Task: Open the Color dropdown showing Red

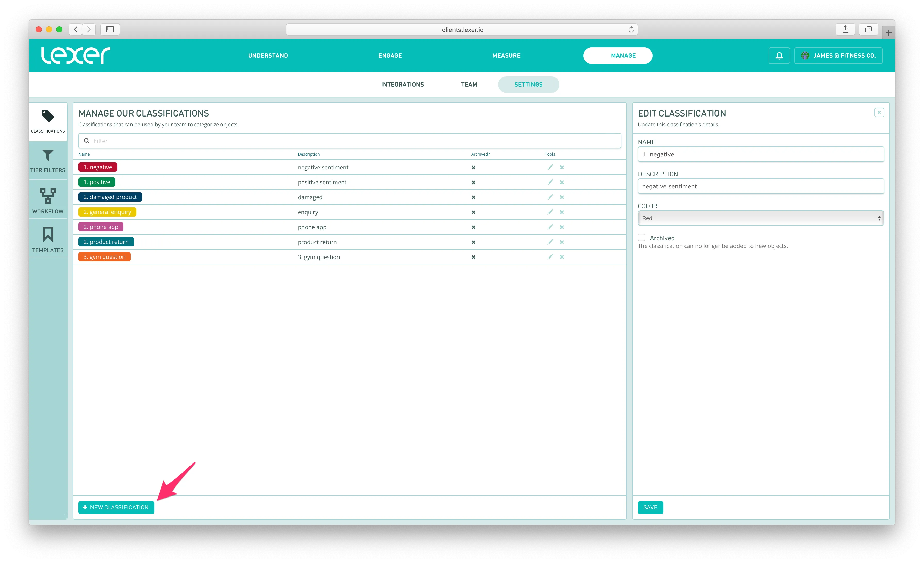Action: click(761, 218)
